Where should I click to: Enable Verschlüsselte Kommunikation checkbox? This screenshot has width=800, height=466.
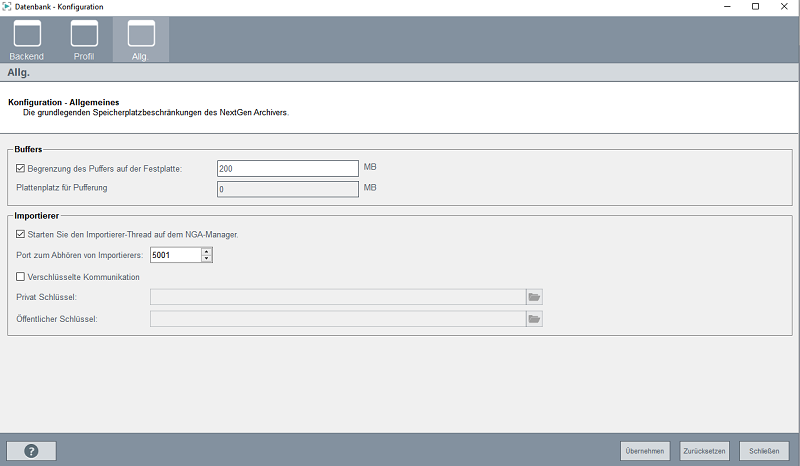[21, 277]
